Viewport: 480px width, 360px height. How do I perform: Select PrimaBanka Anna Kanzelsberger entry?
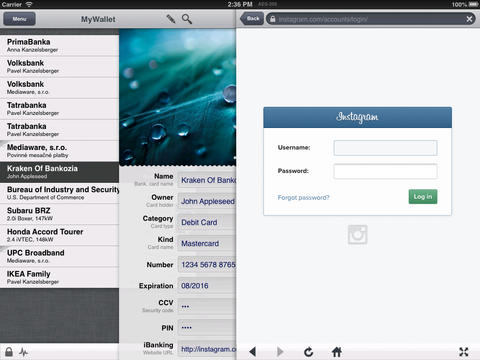59,45
